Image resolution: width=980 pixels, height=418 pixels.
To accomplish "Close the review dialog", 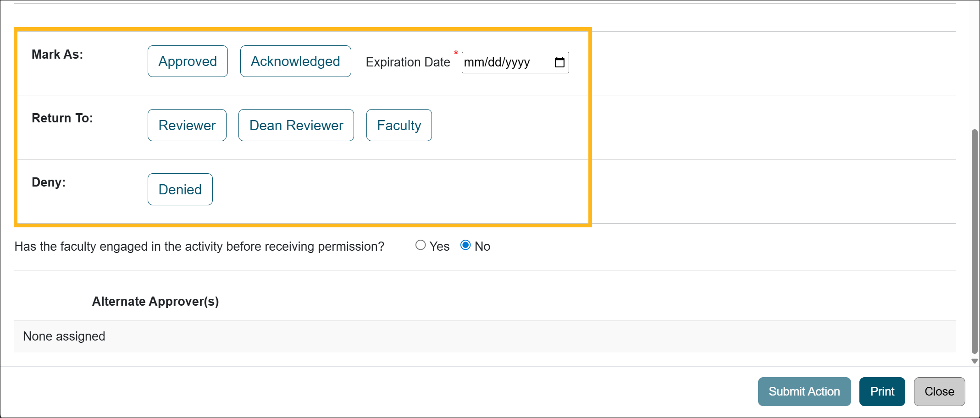I will coord(939,391).
